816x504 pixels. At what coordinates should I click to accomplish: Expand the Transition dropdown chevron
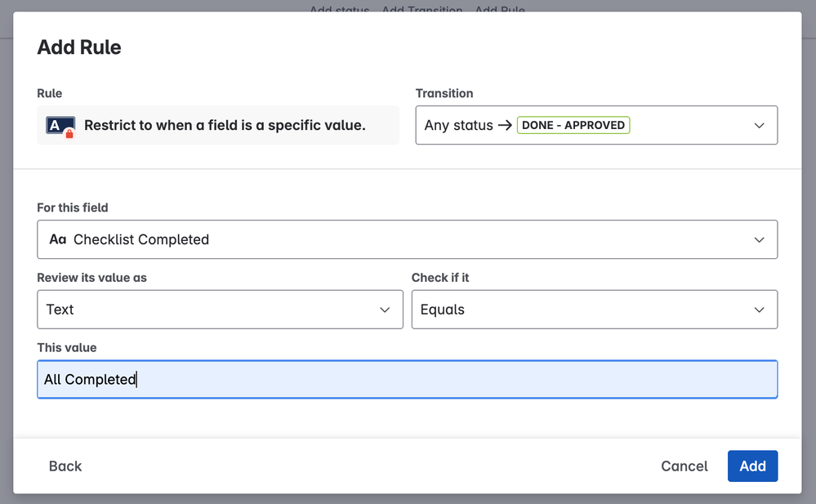(759, 125)
